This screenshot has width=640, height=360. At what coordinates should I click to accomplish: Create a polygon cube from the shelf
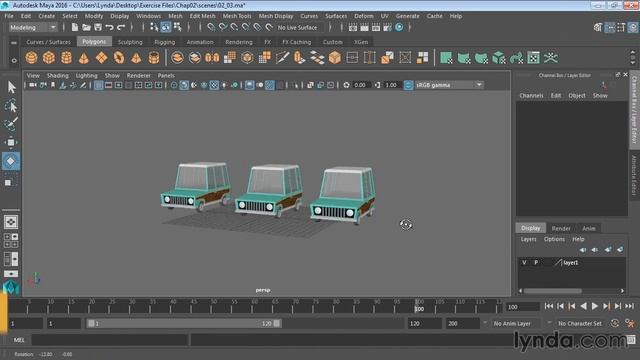(x=49, y=58)
